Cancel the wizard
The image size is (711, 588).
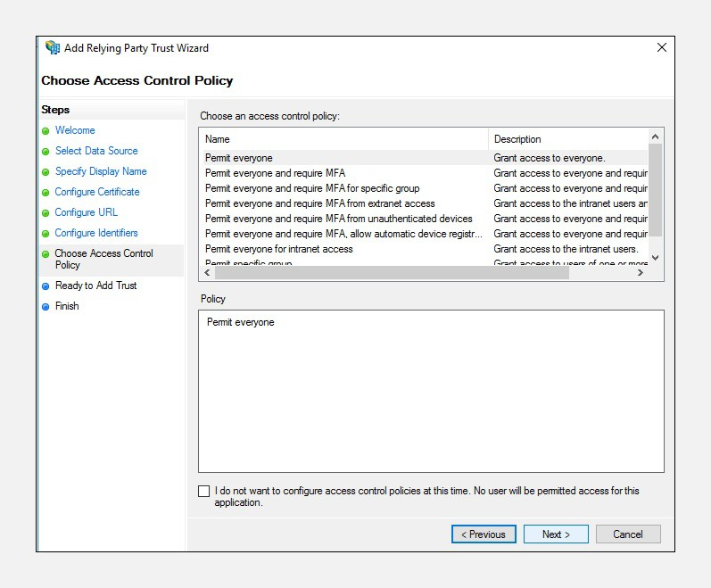point(627,534)
